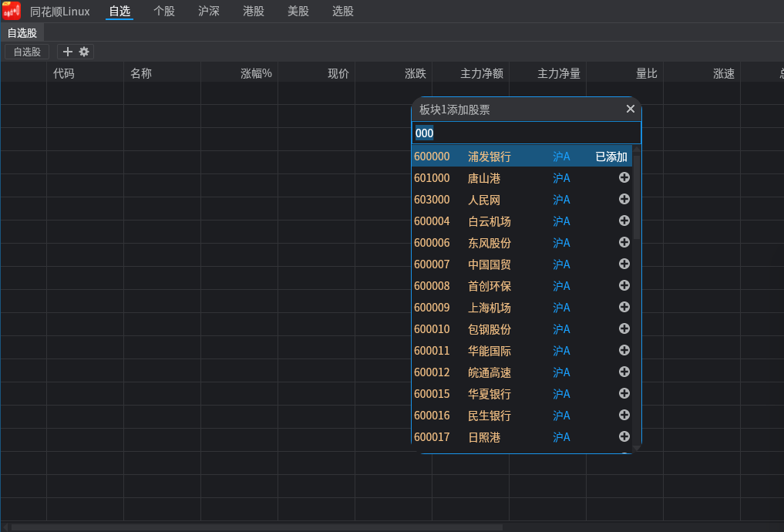The image size is (784, 532).
Task: Select stock name 民生银行 in results
Action: coord(490,415)
